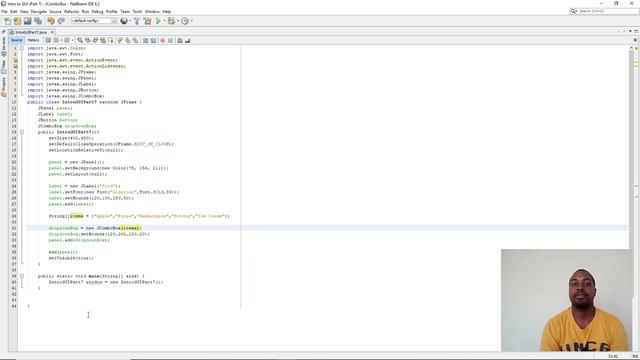Expand the browser selection dropdown arrow
This screenshot has width=640, height=360.
point(130,21)
